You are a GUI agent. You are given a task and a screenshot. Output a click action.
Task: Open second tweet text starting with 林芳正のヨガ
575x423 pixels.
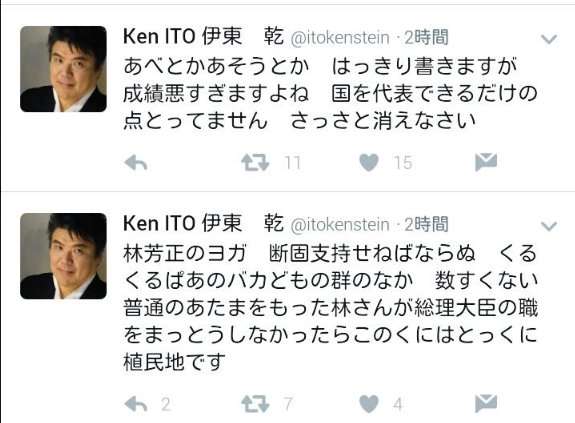pos(330,308)
